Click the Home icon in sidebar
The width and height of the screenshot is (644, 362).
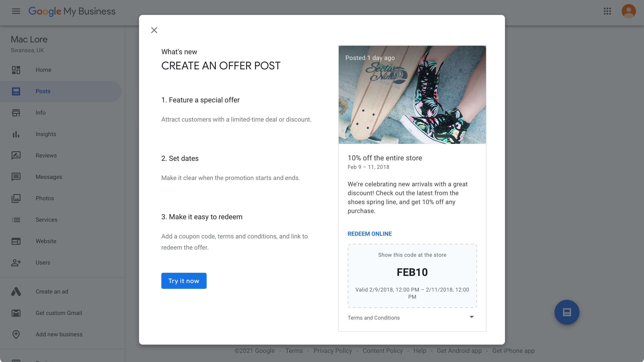point(16,69)
